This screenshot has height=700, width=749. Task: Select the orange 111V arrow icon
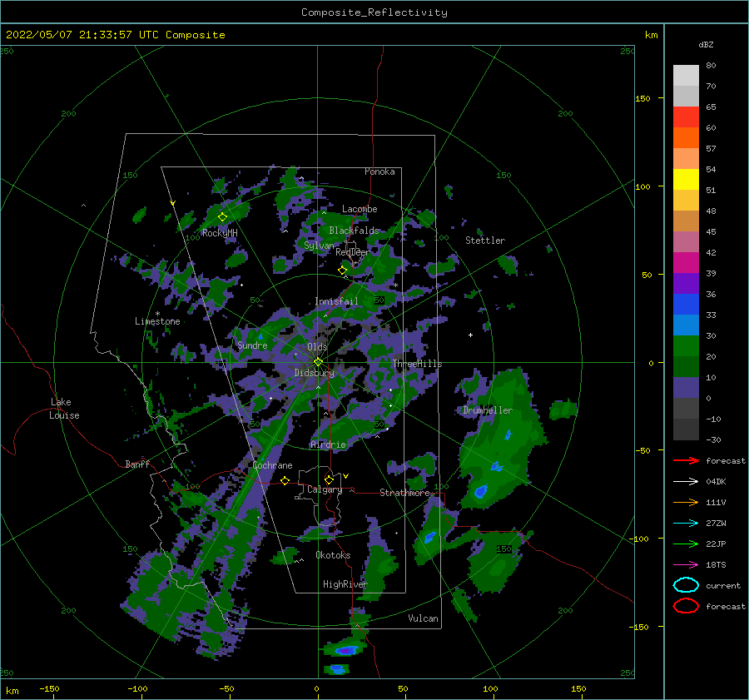pos(686,502)
